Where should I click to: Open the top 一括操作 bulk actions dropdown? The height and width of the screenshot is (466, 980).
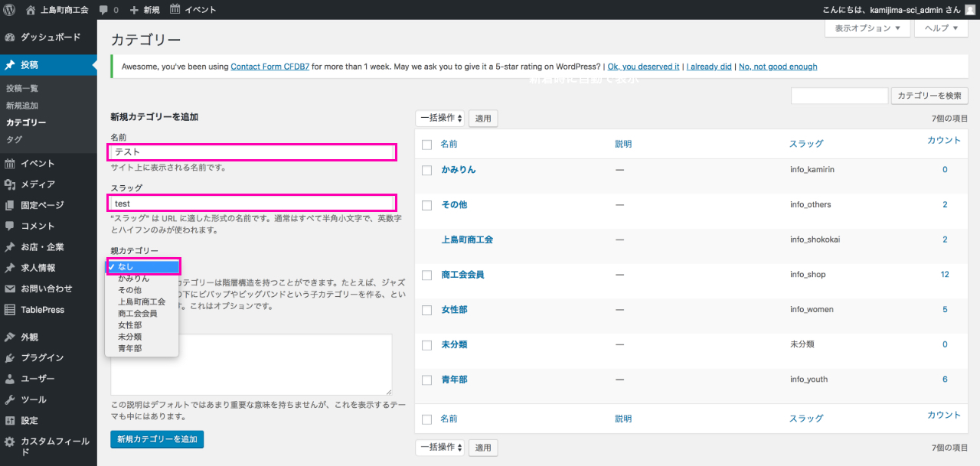click(440, 119)
